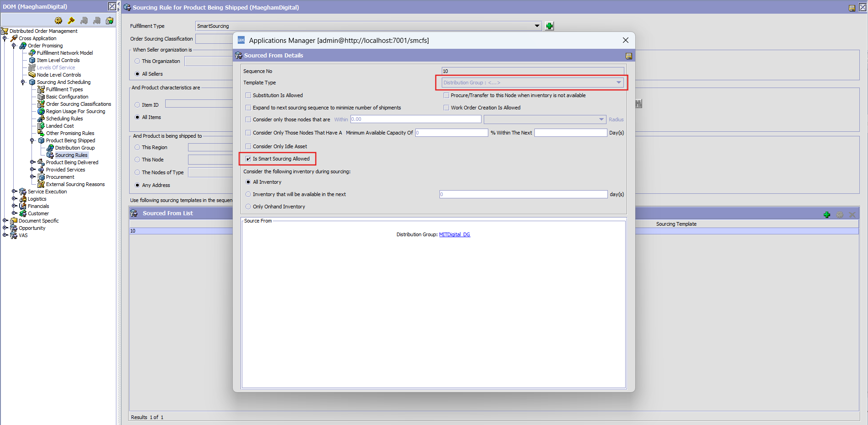
Task: Close the DOM tree panel with X icon
Action: point(112,6)
